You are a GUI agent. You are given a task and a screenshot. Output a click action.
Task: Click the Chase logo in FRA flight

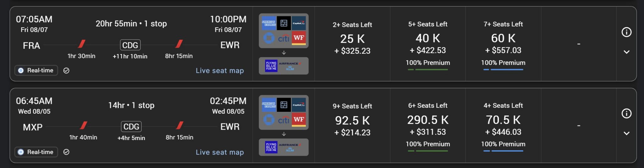[269, 38]
